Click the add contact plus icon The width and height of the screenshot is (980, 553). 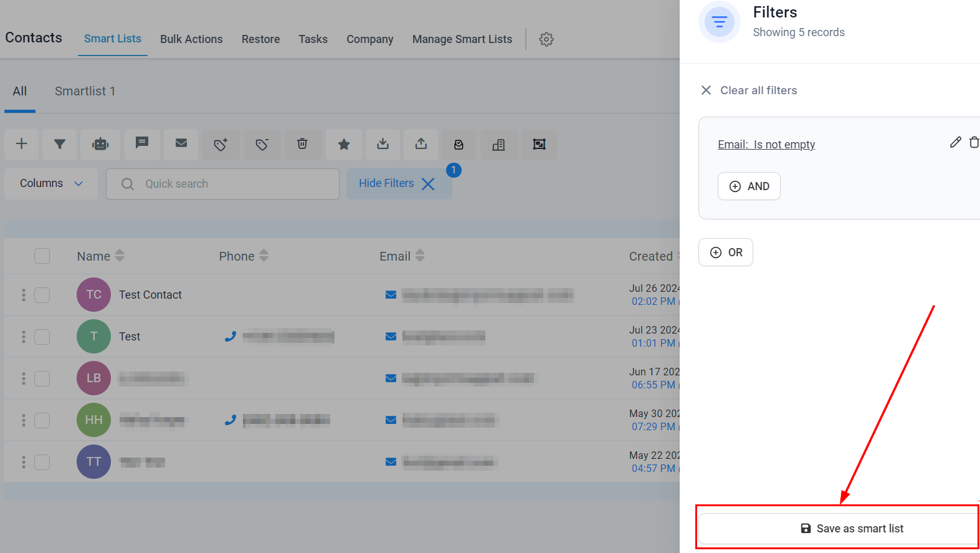(21, 144)
